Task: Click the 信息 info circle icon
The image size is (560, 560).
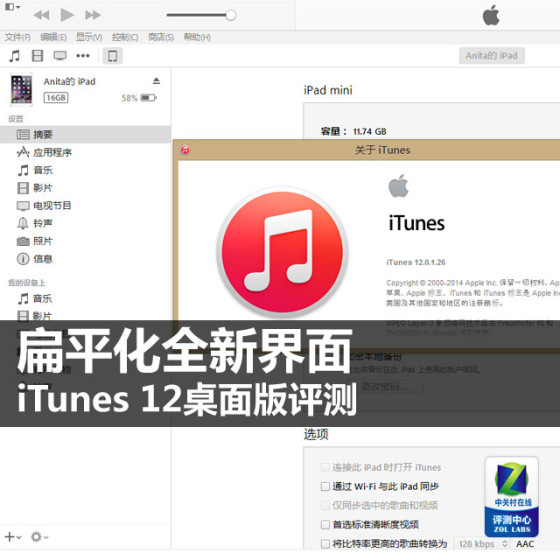Action: pos(23,259)
